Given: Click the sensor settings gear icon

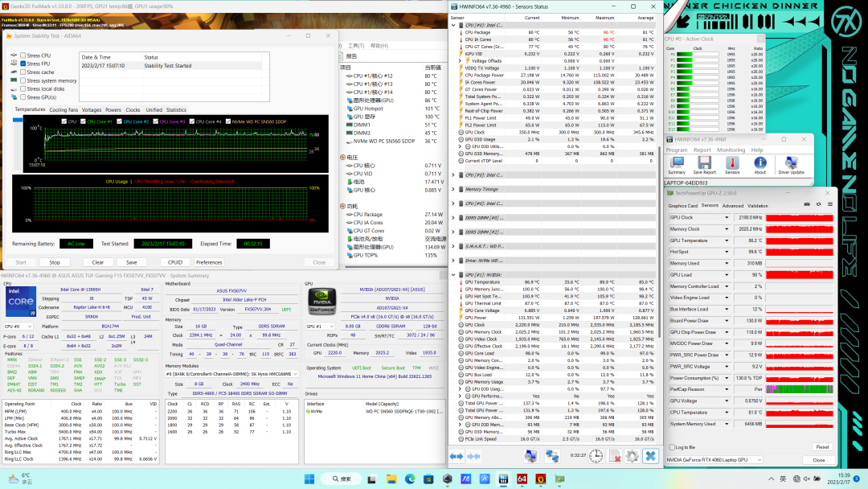Looking at the screenshot, I should [x=631, y=456].
